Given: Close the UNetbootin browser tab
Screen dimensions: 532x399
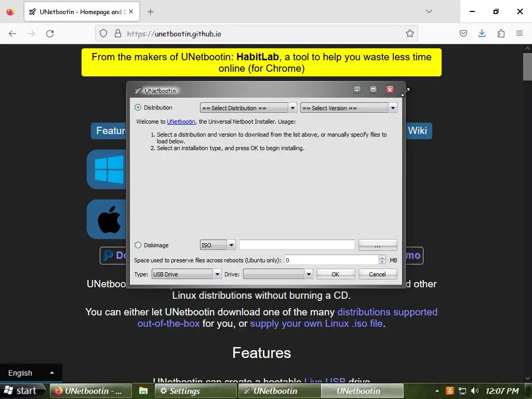Looking at the screenshot, I should click(131, 11).
